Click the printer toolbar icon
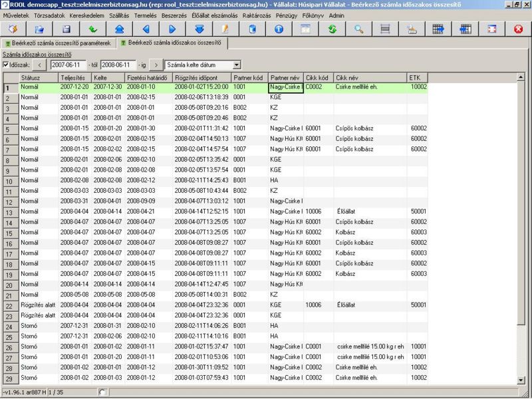This screenshot has width=532, height=399. coord(412,29)
